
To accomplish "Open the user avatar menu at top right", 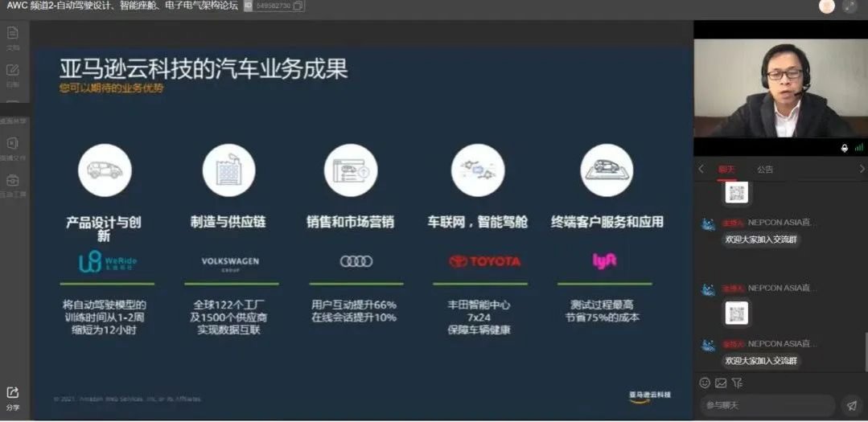I will coord(826,6).
